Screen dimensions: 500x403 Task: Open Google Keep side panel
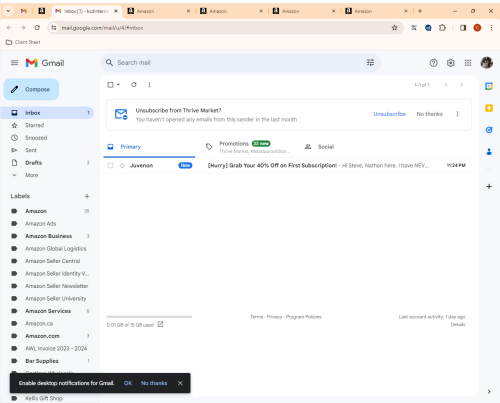coord(489,108)
